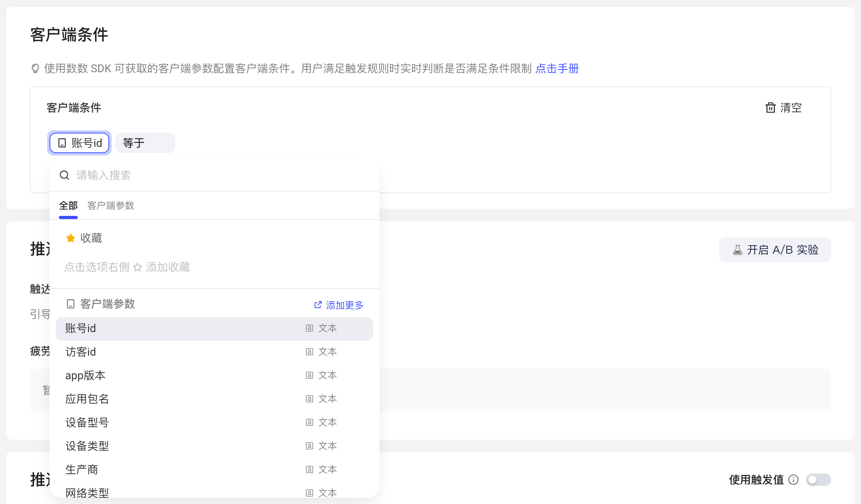The image size is (861, 504).
Task: Choose 生产商 parameter
Action: click(214, 470)
